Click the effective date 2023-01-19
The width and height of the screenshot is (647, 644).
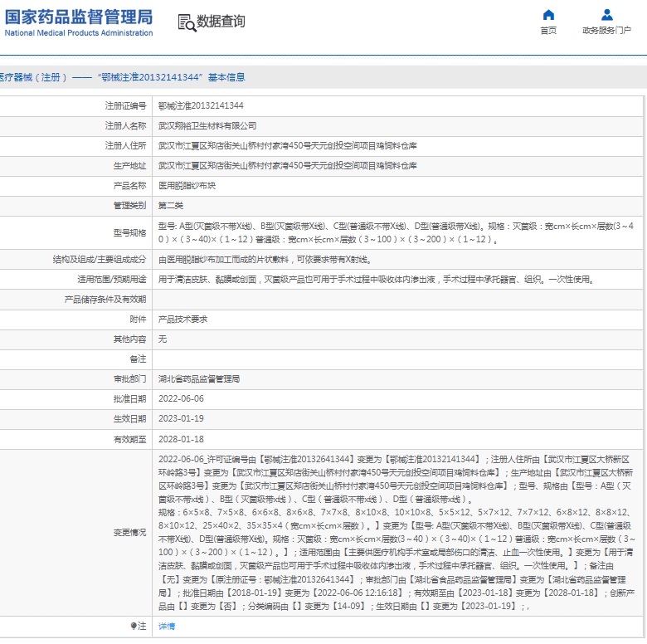(x=181, y=418)
